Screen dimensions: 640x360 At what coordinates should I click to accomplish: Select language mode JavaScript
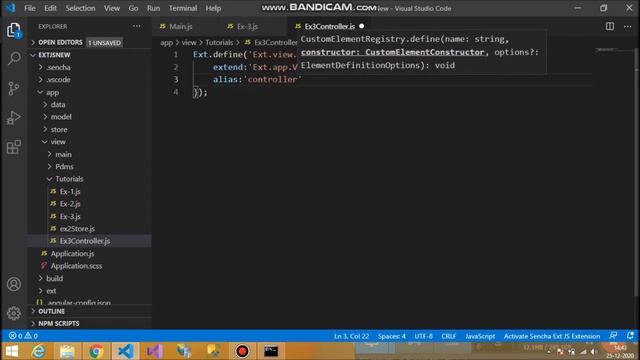pyautogui.click(x=480, y=336)
